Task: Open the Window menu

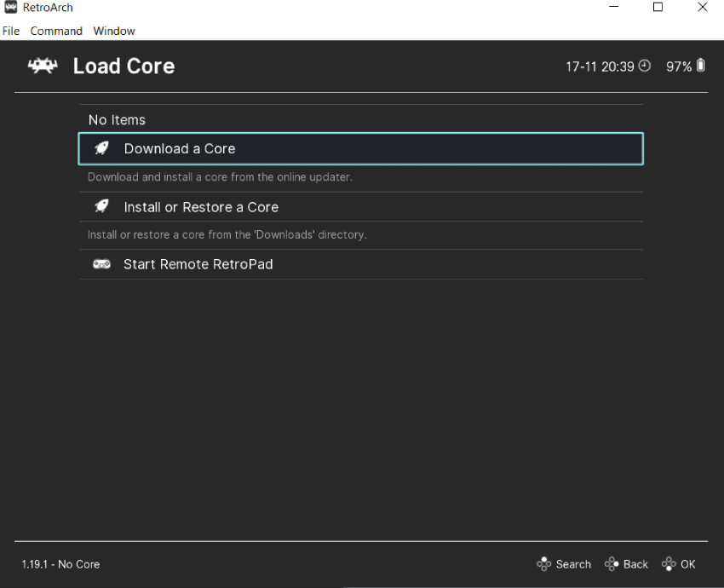Action: 114,31
